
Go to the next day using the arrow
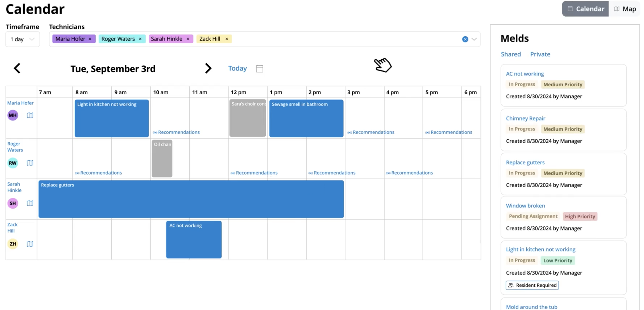208,68
